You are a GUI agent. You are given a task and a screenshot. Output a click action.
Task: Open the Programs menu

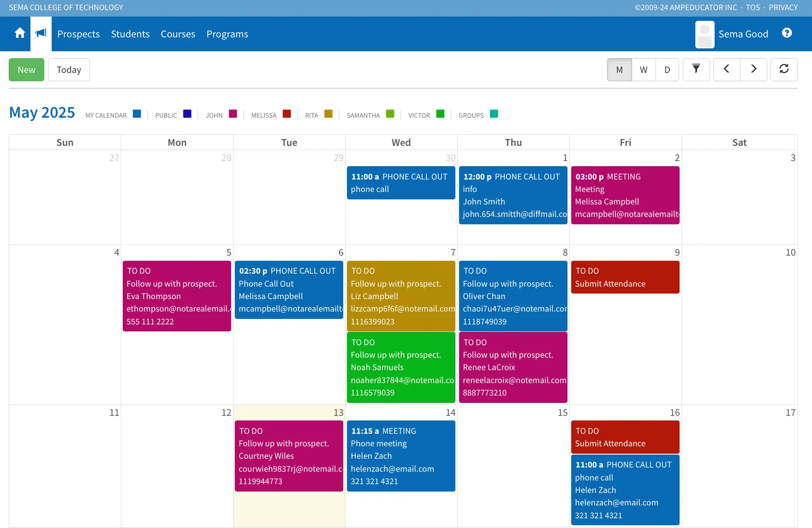point(227,34)
